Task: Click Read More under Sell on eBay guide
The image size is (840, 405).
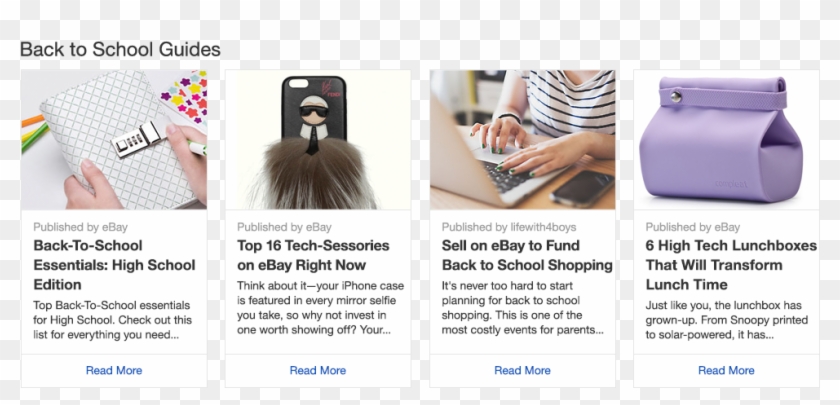Action: tap(522, 370)
